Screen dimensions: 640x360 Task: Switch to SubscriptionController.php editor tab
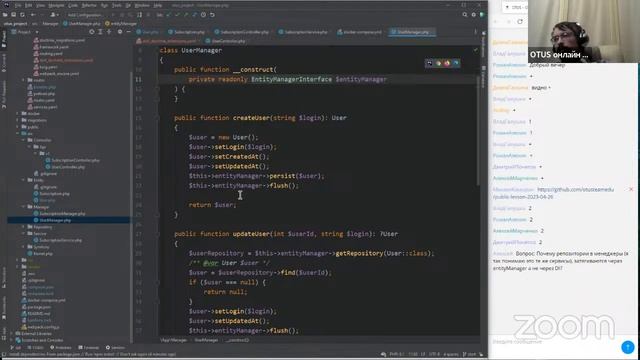click(242, 32)
